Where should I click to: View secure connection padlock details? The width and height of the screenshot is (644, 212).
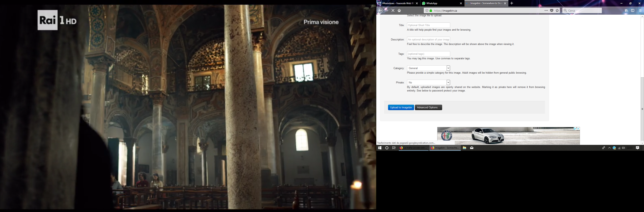pyautogui.click(x=431, y=11)
